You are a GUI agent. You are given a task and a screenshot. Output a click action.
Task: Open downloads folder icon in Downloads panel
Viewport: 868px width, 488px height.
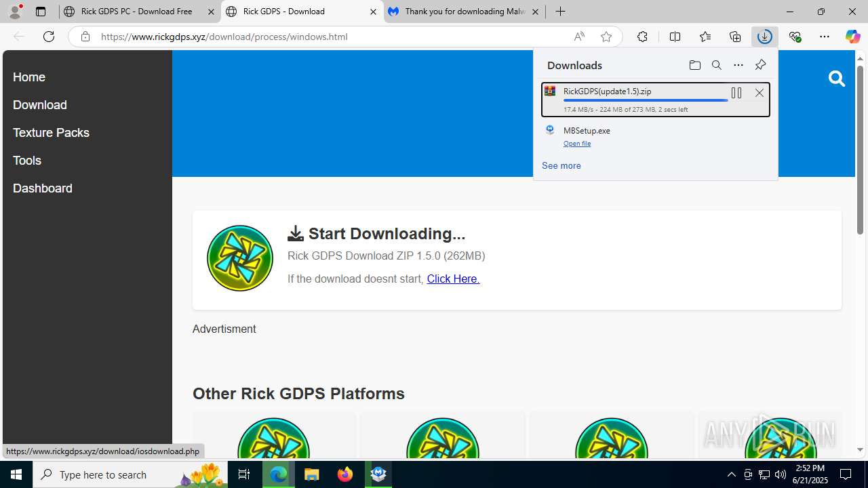click(x=694, y=65)
